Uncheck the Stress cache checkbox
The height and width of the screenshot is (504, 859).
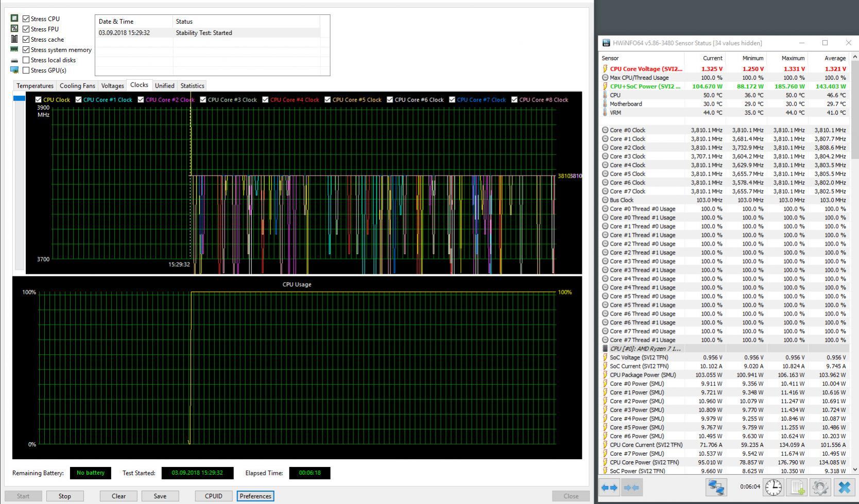pos(26,39)
